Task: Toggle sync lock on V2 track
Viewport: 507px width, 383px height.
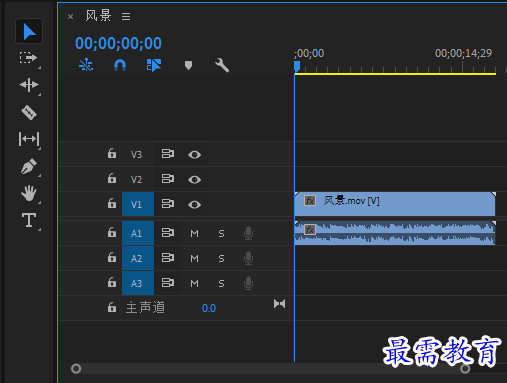Action: 168,179
